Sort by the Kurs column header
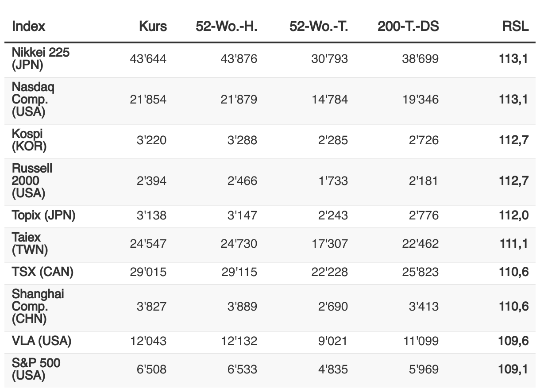540x392 pixels. [x=153, y=26]
